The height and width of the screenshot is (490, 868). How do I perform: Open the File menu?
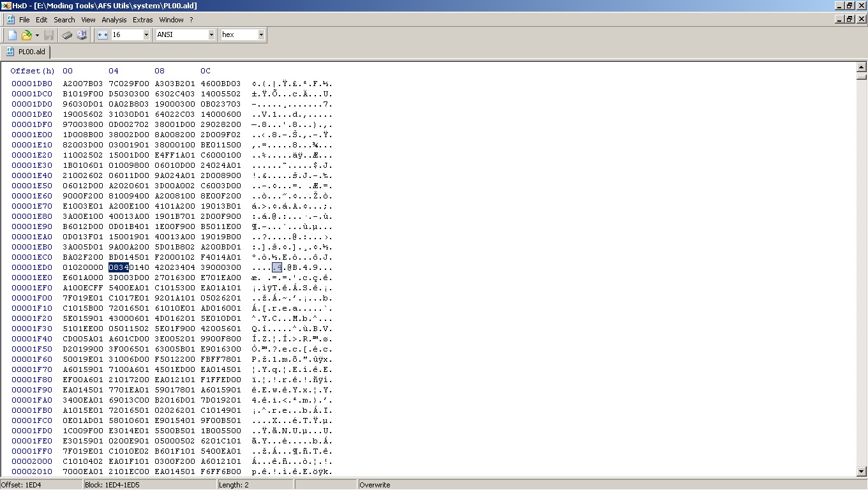(x=24, y=20)
